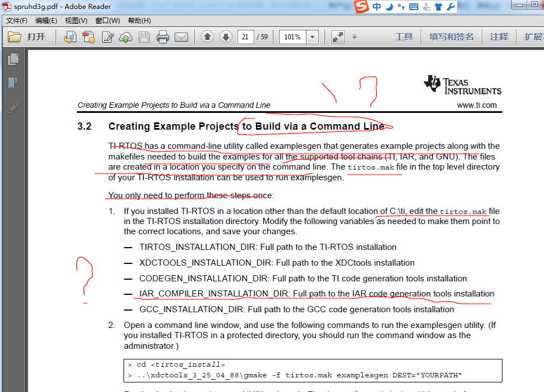The image size is (544, 392).
Task: Expand toolbar options small arrow
Action: pyautogui.click(x=354, y=37)
